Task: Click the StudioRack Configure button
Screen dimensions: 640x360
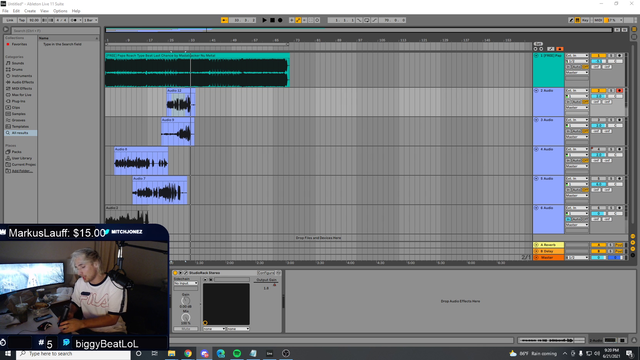Action: (266, 273)
